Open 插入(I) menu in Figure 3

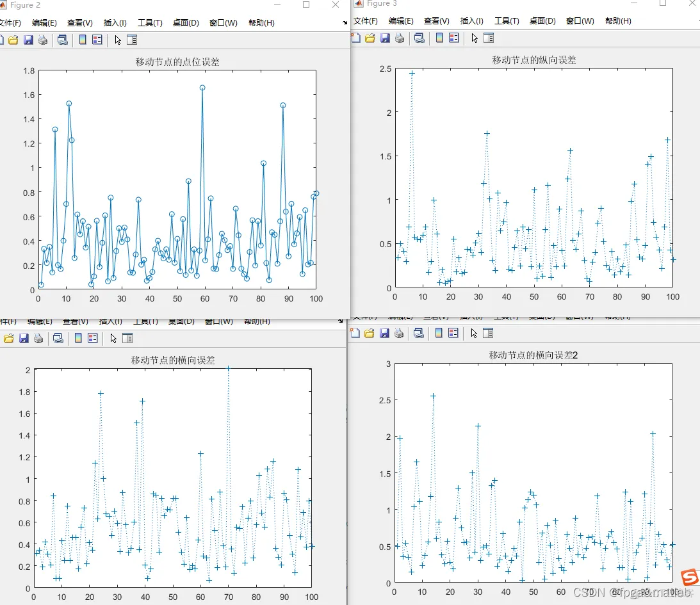[472, 21]
